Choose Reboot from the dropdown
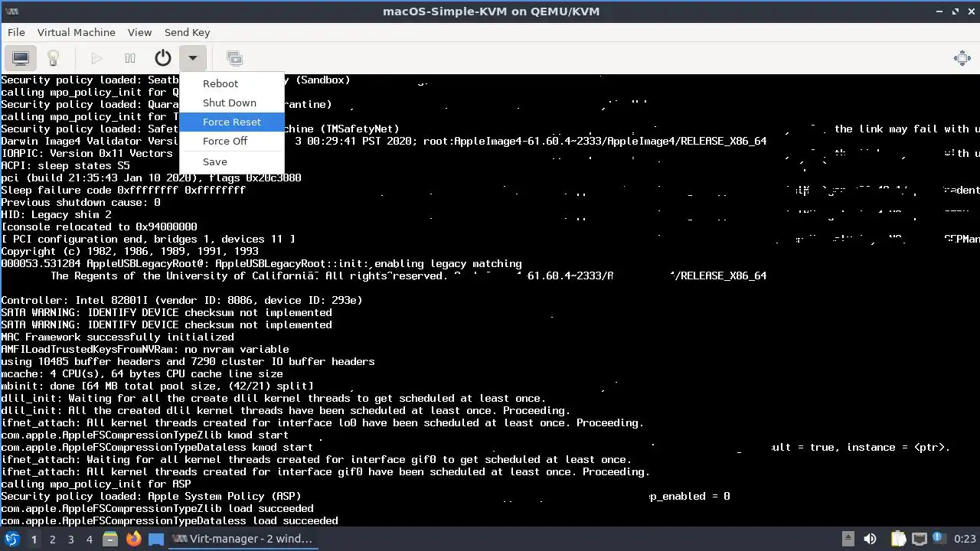Viewport: 980px width, 551px height. pyautogui.click(x=231, y=83)
